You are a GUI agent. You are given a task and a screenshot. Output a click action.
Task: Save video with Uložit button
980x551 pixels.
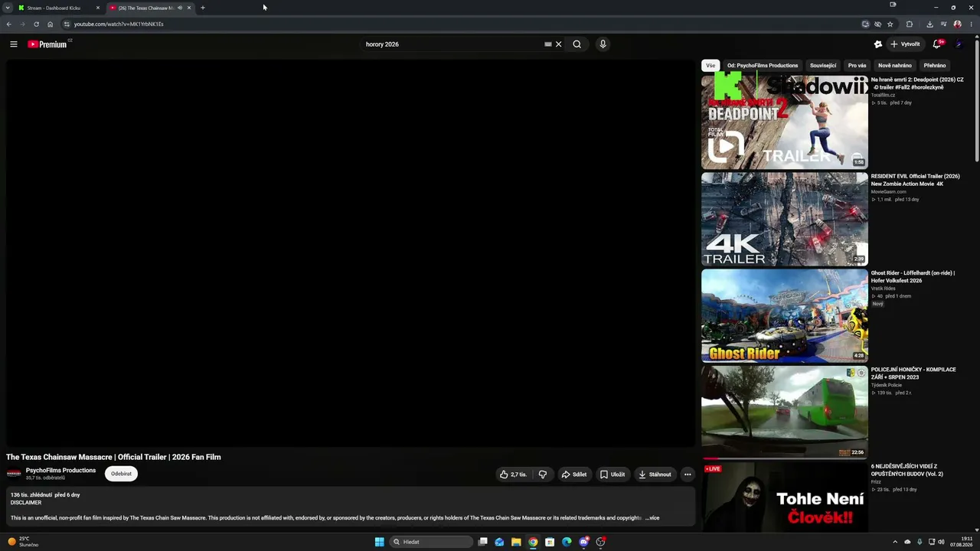tap(612, 474)
